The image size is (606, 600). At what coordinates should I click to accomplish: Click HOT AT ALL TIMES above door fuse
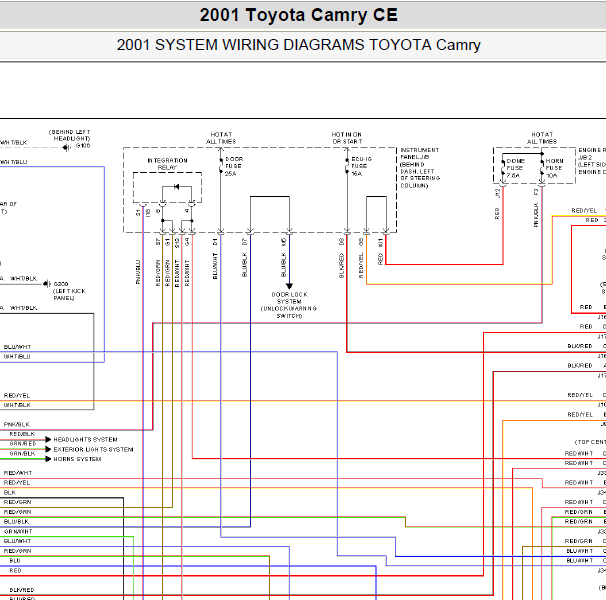tap(221, 138)
